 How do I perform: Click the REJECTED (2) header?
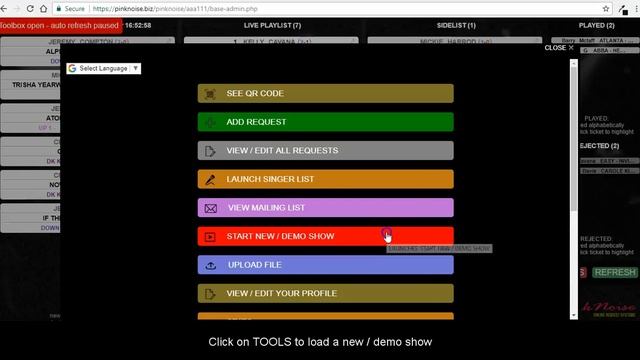click(599, 146)
